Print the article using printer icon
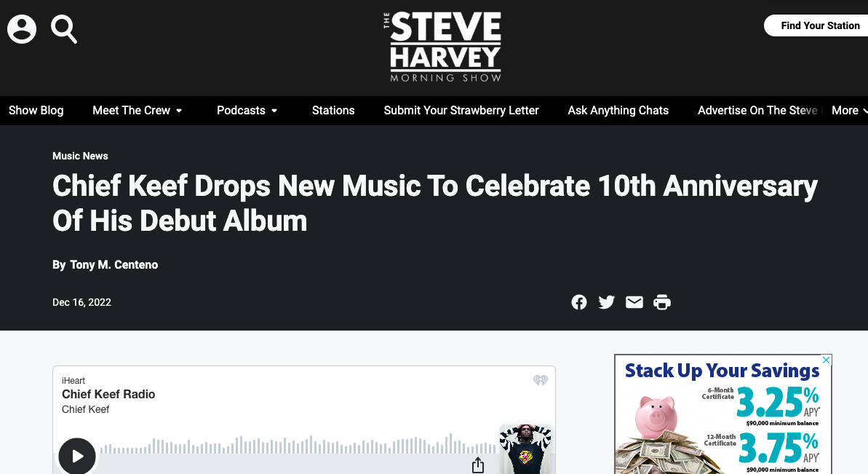The image size is (868, 474). click(x=662, y=302)
